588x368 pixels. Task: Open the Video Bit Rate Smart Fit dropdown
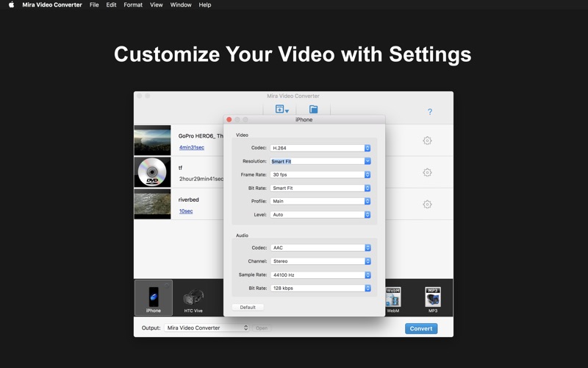tap(320, 188)
